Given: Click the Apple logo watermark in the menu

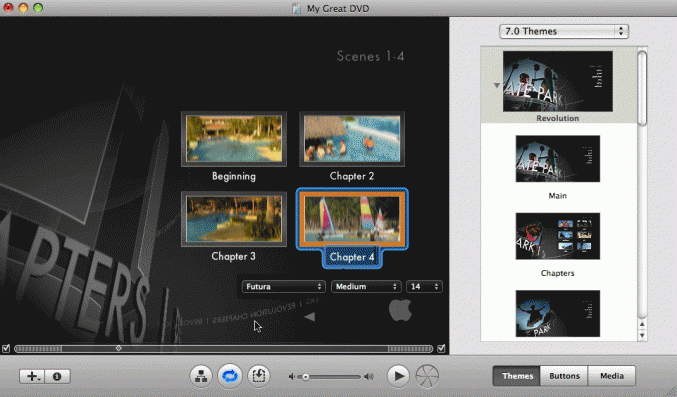Looking at the screenshot, I should tap(400, 309).
